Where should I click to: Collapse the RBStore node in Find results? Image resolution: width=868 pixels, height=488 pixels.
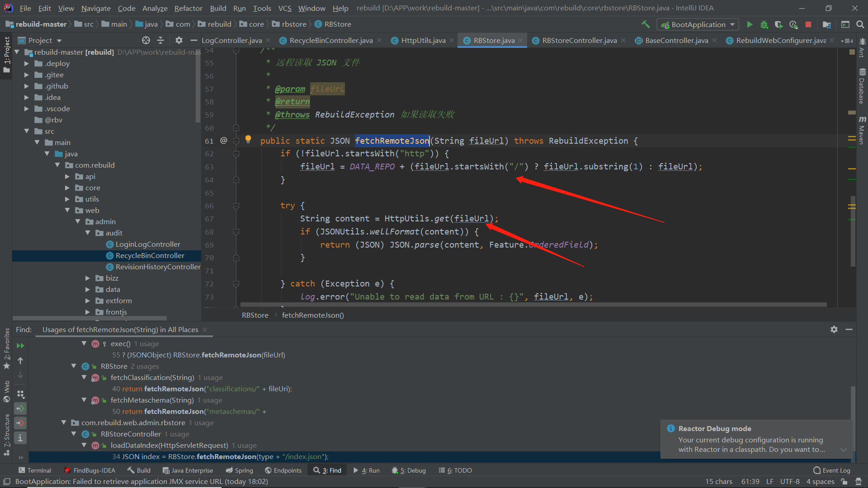[x=74, y=366]
